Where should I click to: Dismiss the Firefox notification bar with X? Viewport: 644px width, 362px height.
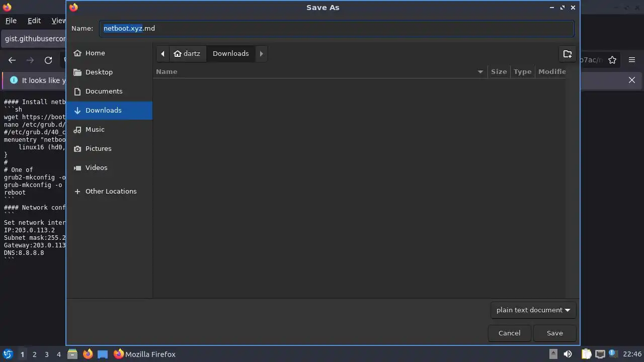point(632,80)
